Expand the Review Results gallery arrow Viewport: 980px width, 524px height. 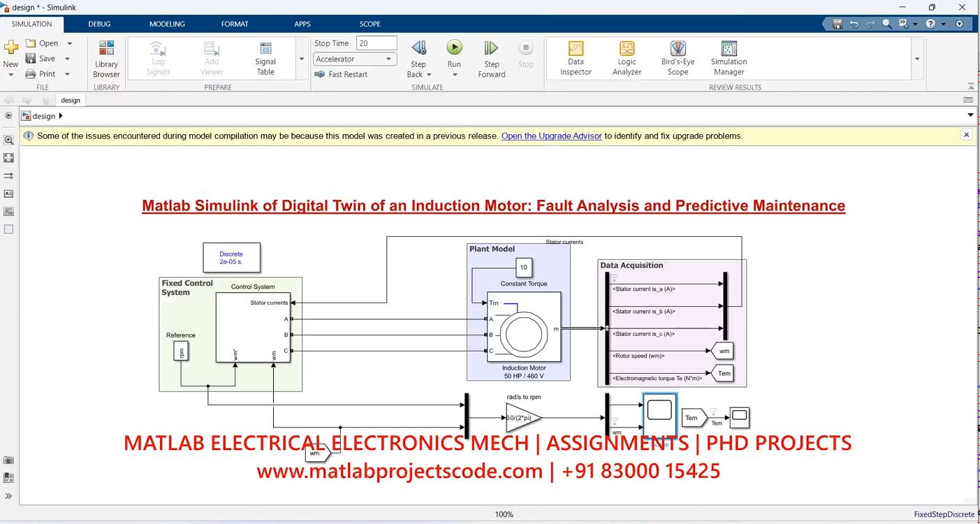(x=917, y=59)
